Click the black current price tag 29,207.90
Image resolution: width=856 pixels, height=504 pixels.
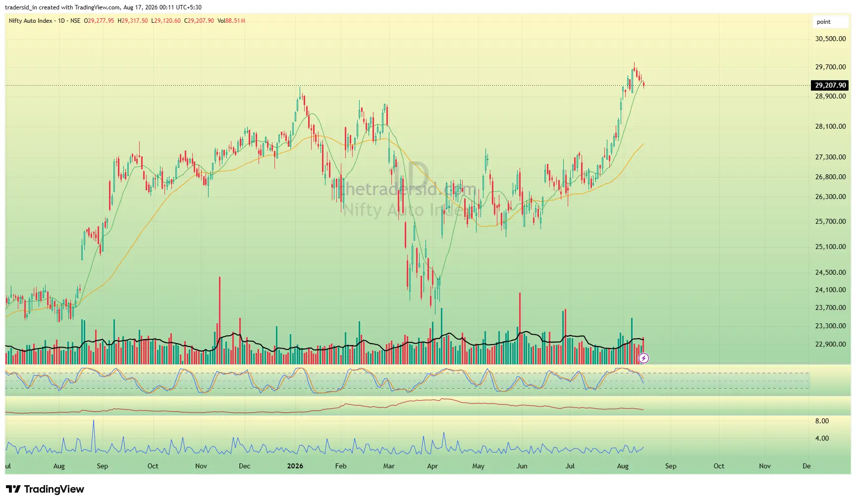click(x=830, y=85)
